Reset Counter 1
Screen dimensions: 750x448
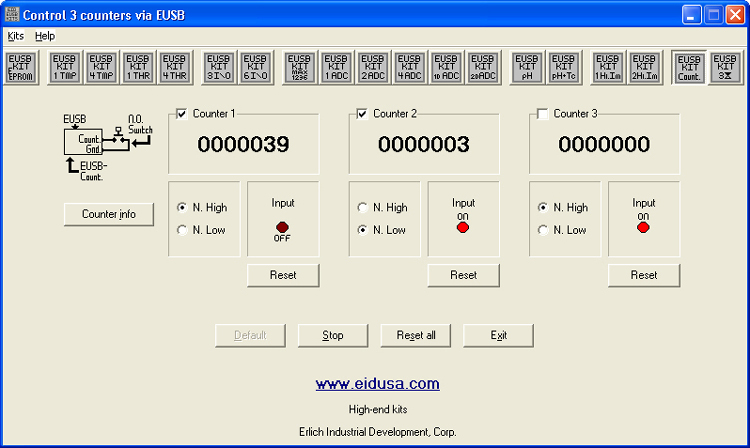coord(283,275)
